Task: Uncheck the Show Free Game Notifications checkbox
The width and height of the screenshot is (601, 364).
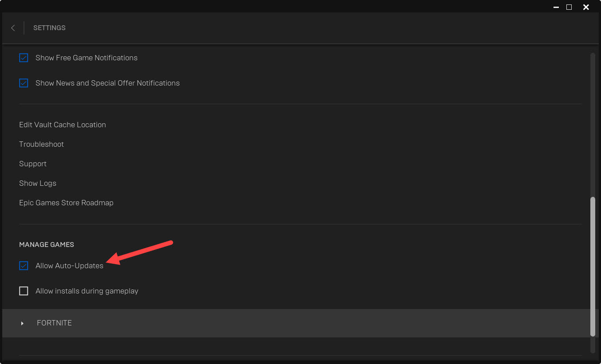Action: point(24,58)
